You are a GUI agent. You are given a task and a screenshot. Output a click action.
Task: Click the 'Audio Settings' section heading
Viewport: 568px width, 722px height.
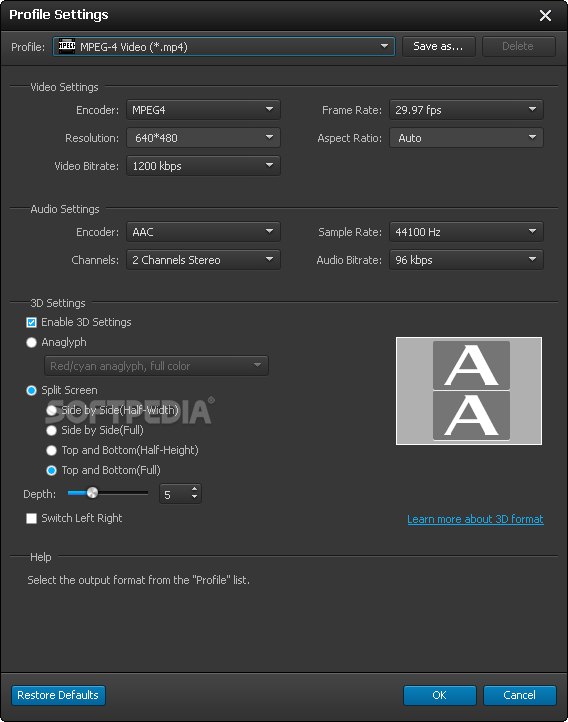(x=65, y=209)
